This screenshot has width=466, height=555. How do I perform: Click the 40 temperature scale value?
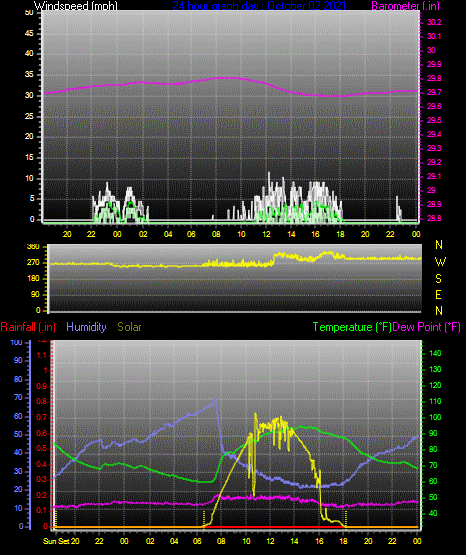point(433,513)
